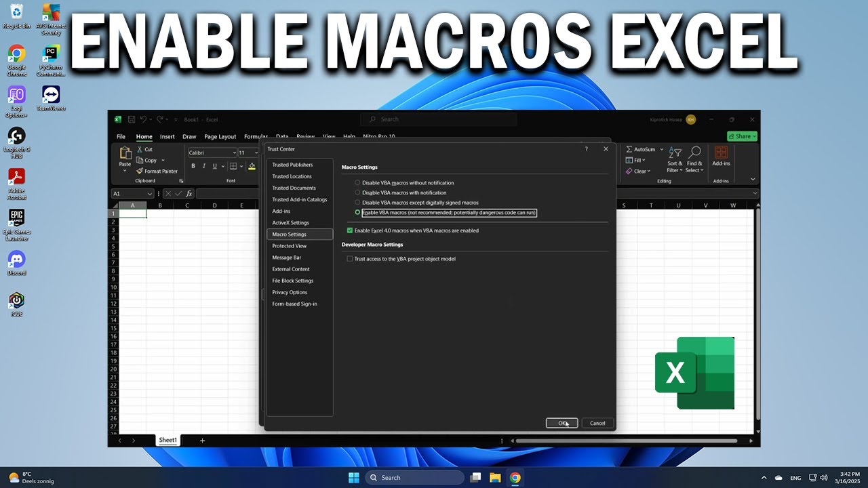Open the Calibri font name dropdown
The image size is (868, 488).
235,153
